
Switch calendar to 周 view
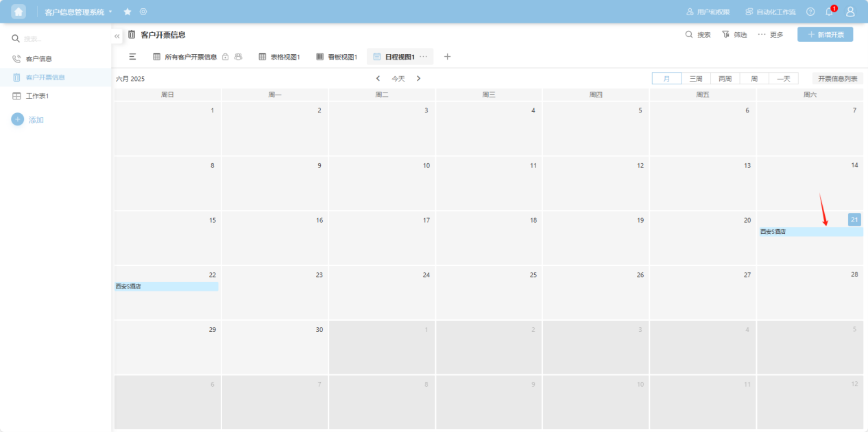coord(754,79)
